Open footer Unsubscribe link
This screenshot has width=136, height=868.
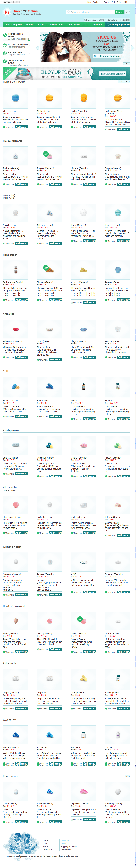pyautogui.click(x=66, y=850)
